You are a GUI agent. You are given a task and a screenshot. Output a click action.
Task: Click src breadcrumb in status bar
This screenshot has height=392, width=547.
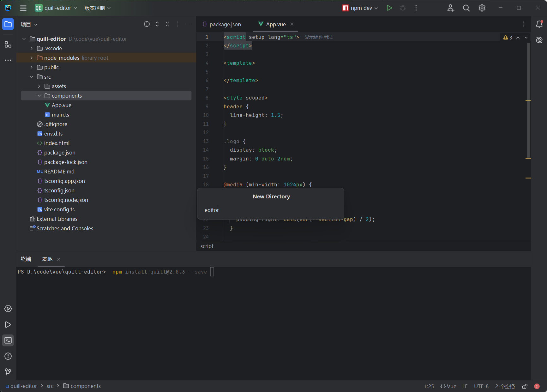pos(50,386)
